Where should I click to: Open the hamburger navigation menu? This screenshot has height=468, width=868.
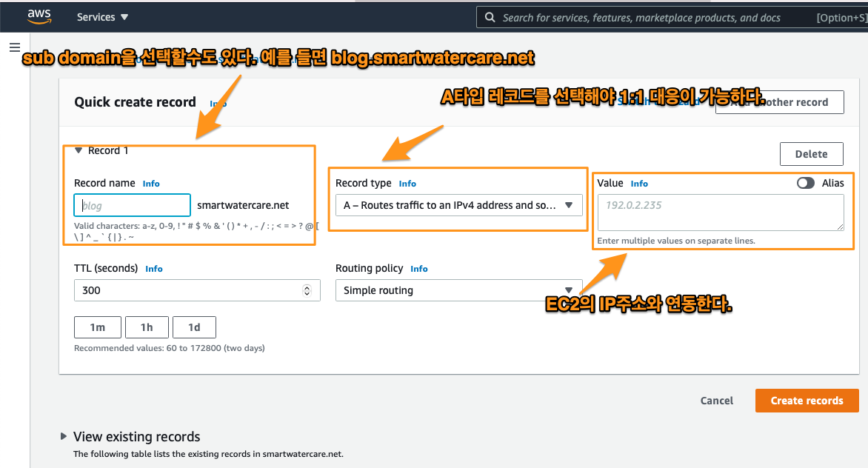click(x=14, y=47)
